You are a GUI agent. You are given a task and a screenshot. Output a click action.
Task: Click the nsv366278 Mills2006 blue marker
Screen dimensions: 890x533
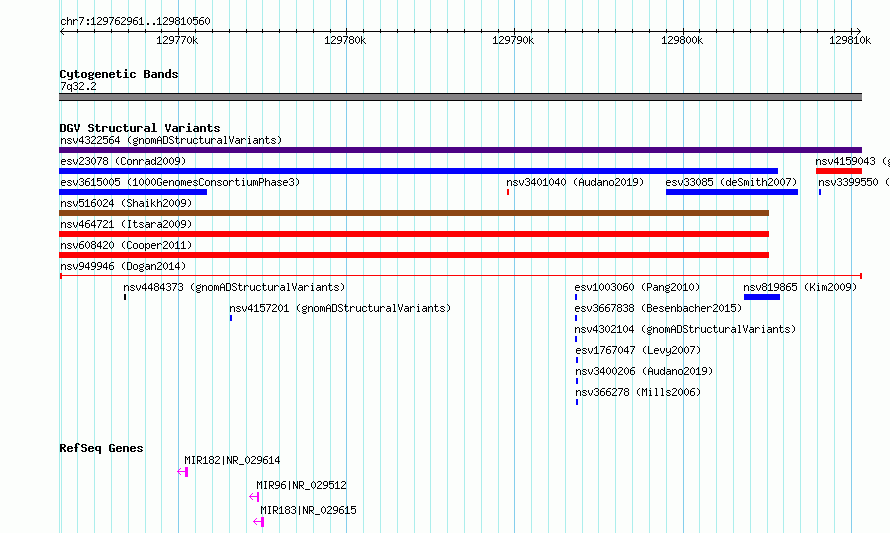[x=577, y=402]
